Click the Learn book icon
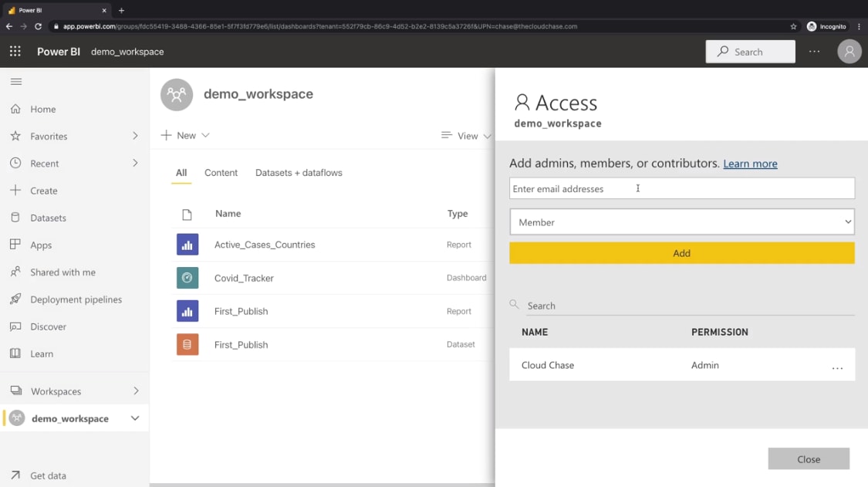Viewport: 868px width, 487px height. [15, 353]
